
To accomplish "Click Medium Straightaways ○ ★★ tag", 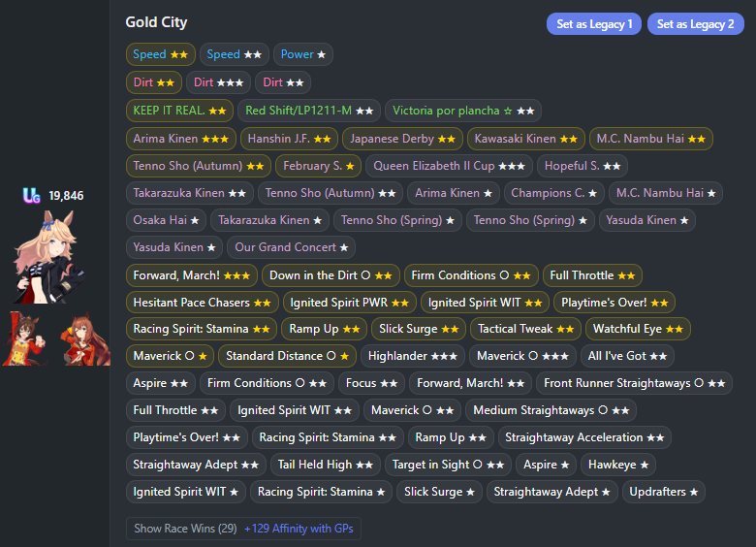I will (551, 410).
